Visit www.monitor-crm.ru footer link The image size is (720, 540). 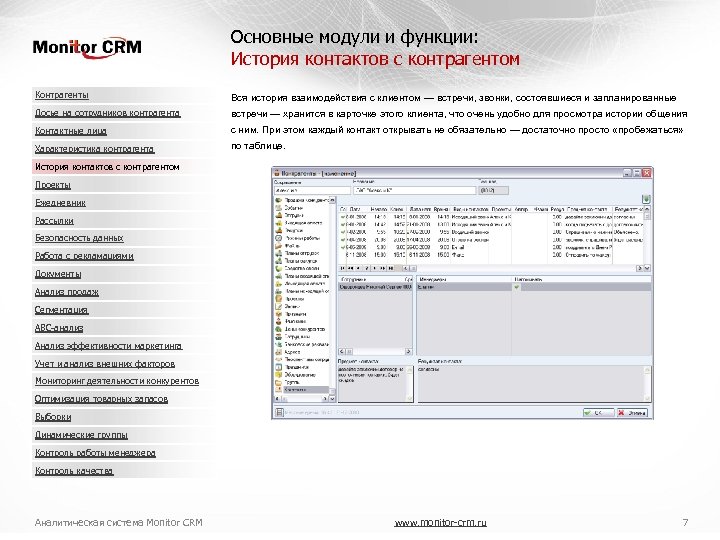pos(440,523)
